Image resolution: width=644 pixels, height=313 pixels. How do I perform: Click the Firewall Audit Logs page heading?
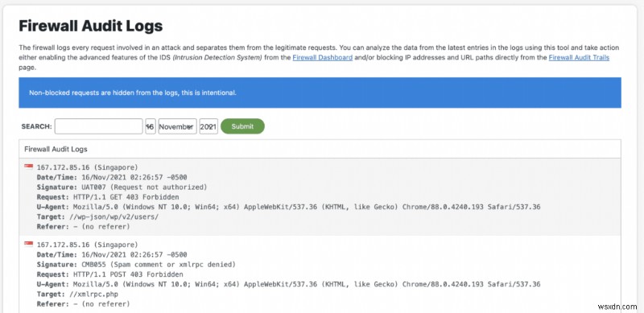91,26
